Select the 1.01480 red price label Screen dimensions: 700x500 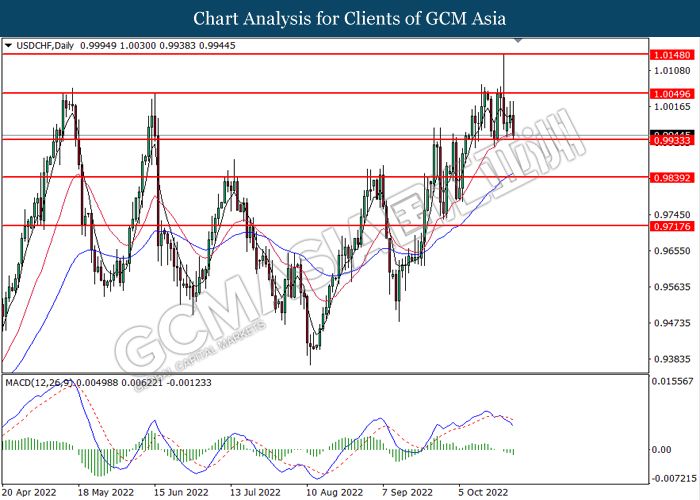coord(672,55)
